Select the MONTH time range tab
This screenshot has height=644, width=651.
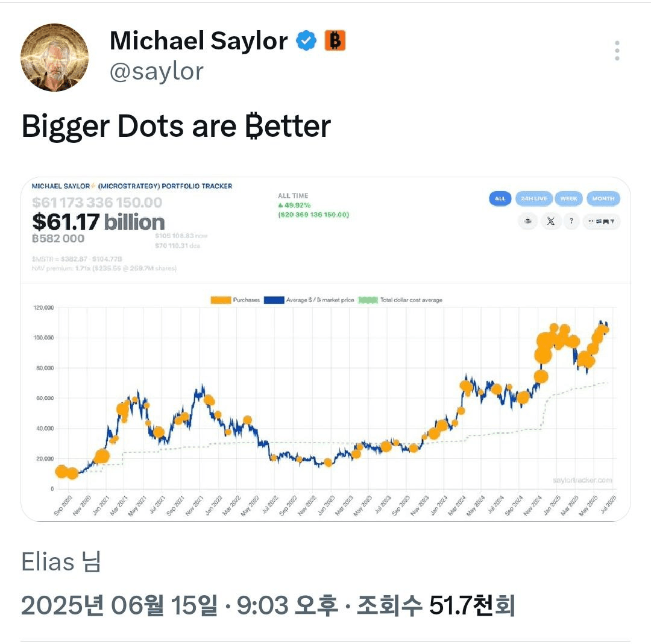point(603,198)
